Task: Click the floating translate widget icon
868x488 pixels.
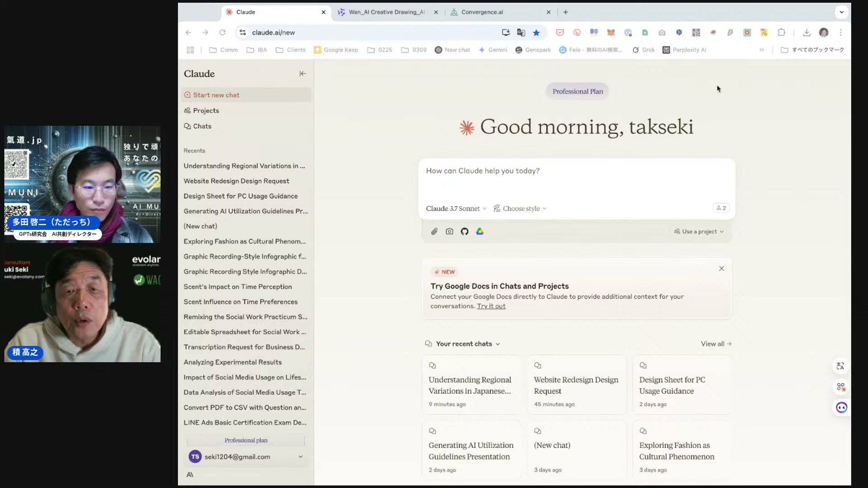Action: (841, 366)
